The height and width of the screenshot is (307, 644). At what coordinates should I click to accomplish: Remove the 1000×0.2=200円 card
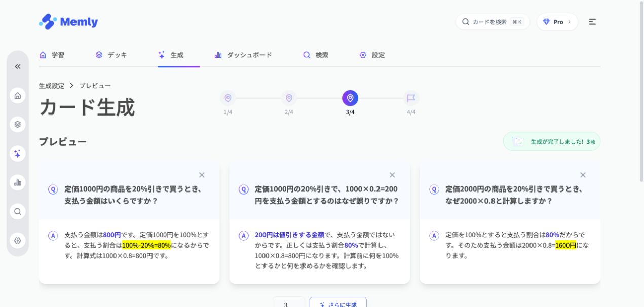click(392, 175)
